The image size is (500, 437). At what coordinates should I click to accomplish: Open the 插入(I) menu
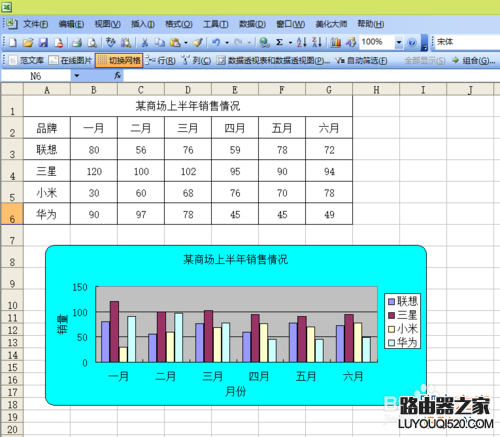143,24
